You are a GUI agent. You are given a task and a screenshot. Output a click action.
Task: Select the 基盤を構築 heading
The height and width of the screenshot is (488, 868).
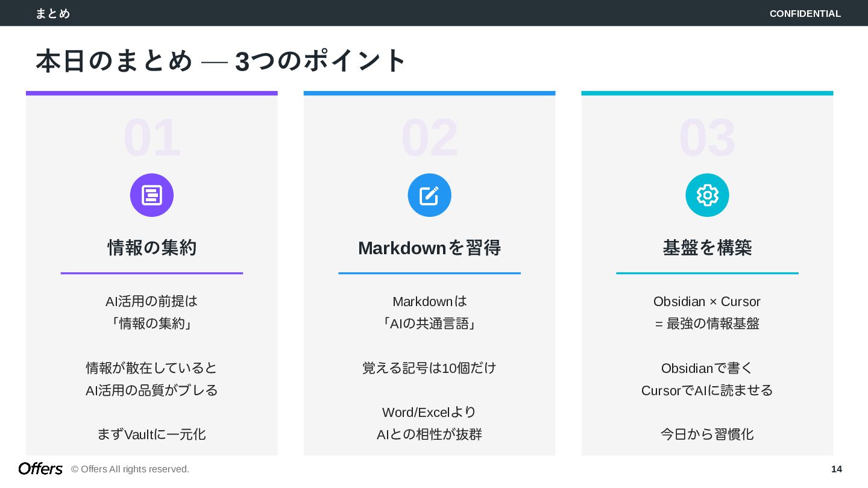[707, 248]
